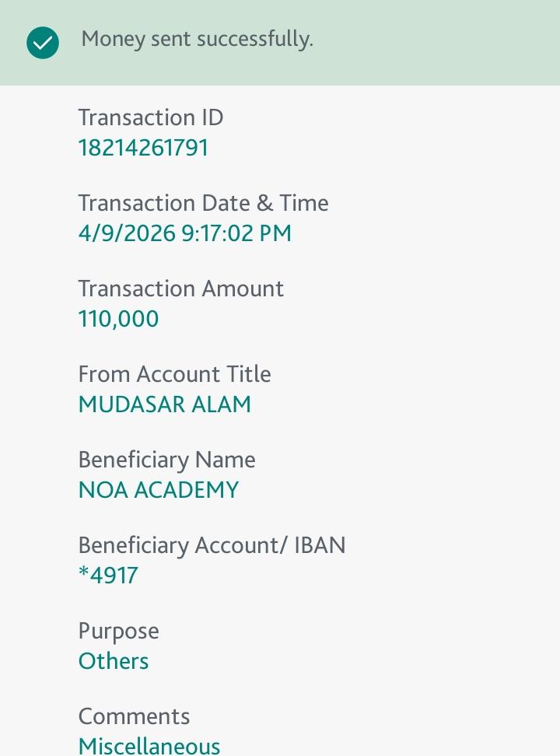Click the From Account Title label
The height and width of the screenshot is (756, 560).
point(174,374)
